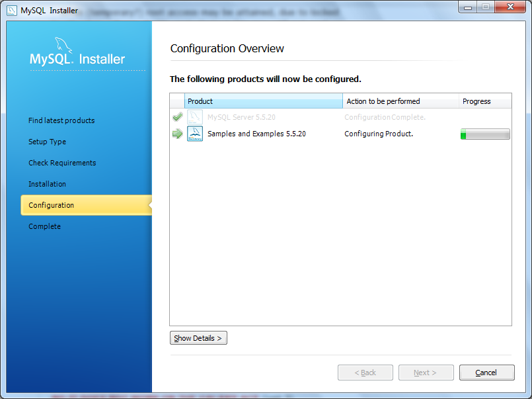The height and width of the screenshot is (399, 532).
Task: Jump to the Complete step
Action: pos(44,226)
